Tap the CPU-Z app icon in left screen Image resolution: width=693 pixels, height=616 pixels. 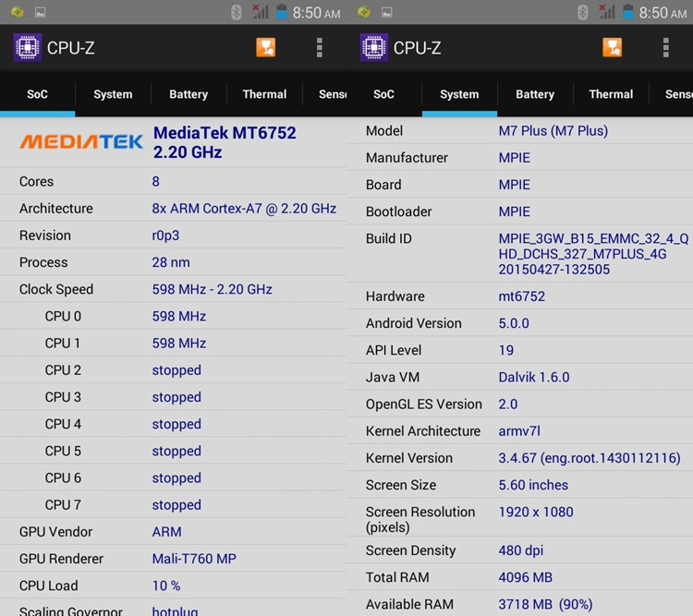(x=27, y=47)
